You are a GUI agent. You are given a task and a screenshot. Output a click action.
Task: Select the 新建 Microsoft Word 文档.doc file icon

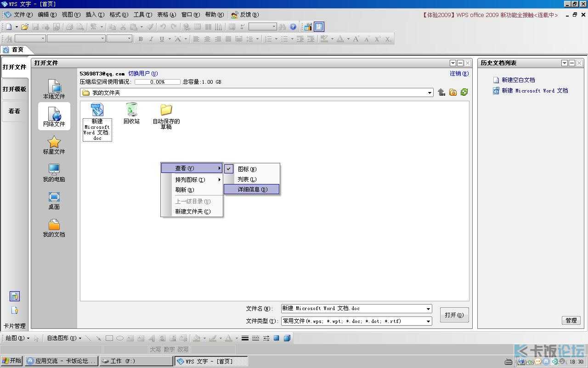click(97, 109)
